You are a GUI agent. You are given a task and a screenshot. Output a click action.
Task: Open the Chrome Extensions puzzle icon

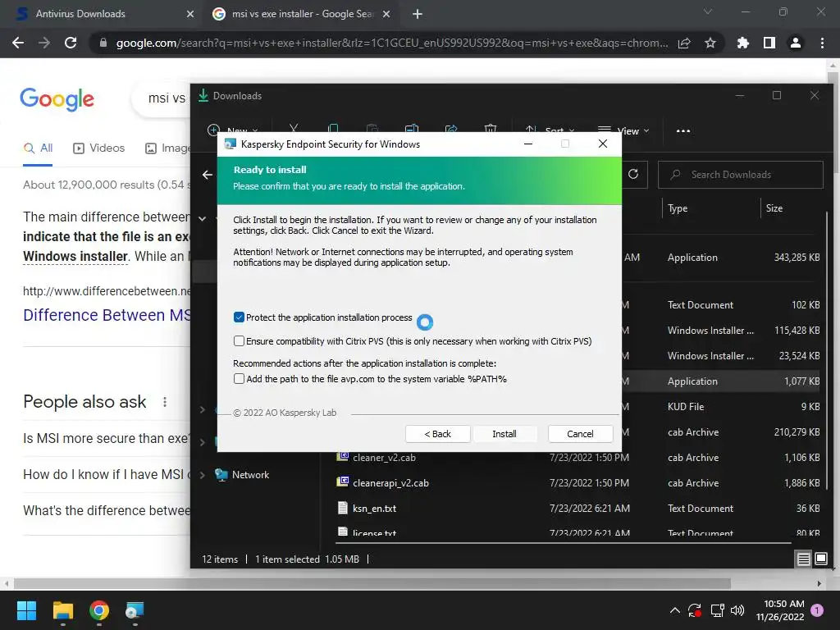[742, 43]
